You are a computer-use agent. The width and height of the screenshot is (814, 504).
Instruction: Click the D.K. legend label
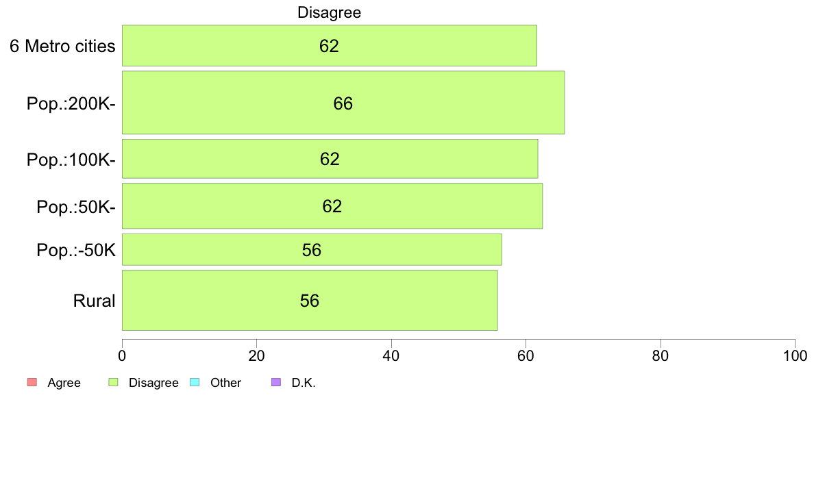304,383
